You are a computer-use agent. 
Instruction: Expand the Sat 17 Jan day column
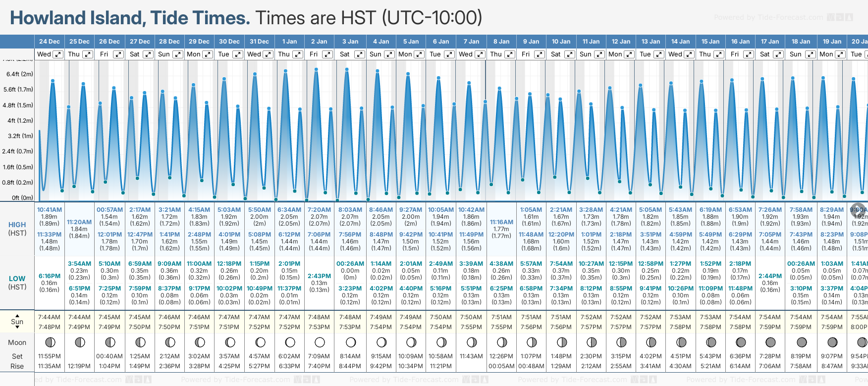(778, 54)
